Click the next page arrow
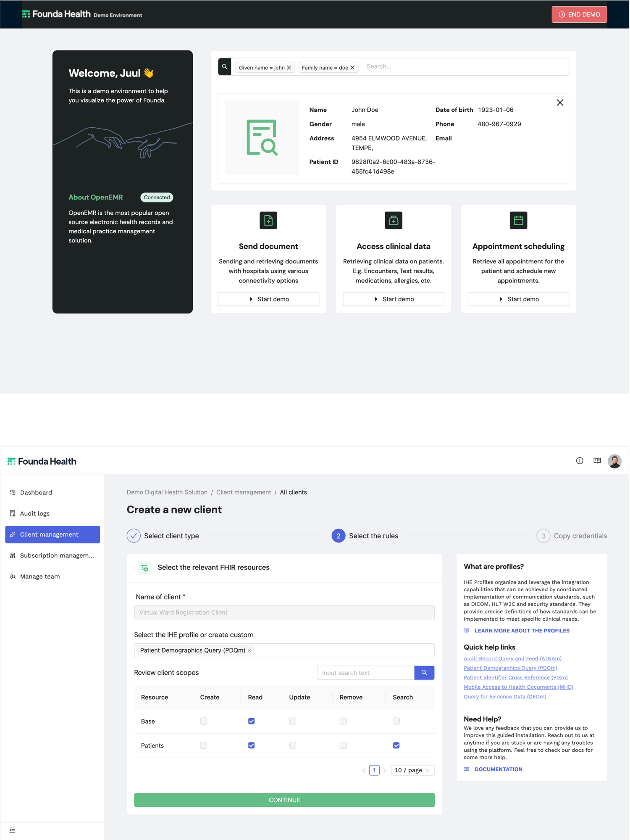Screen dimensions: 630x840 pyautogui.click(x=385, y=770)
